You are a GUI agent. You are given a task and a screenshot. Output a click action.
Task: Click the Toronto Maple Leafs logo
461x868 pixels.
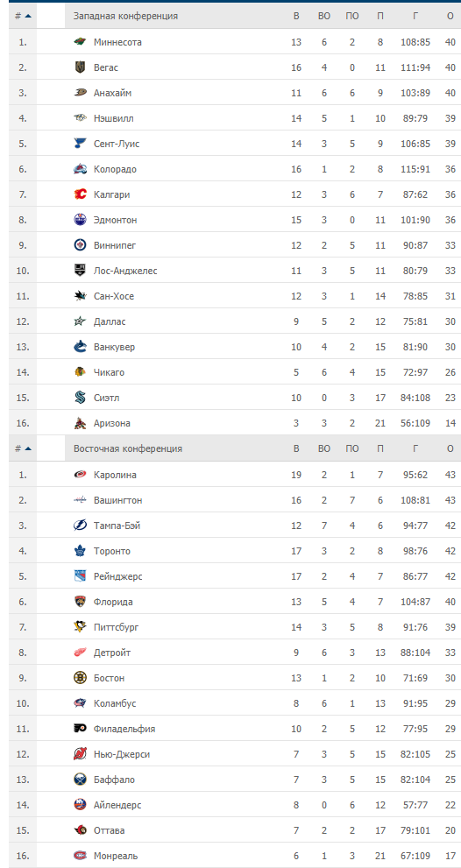pyautogui.click(x=81, y=551)
